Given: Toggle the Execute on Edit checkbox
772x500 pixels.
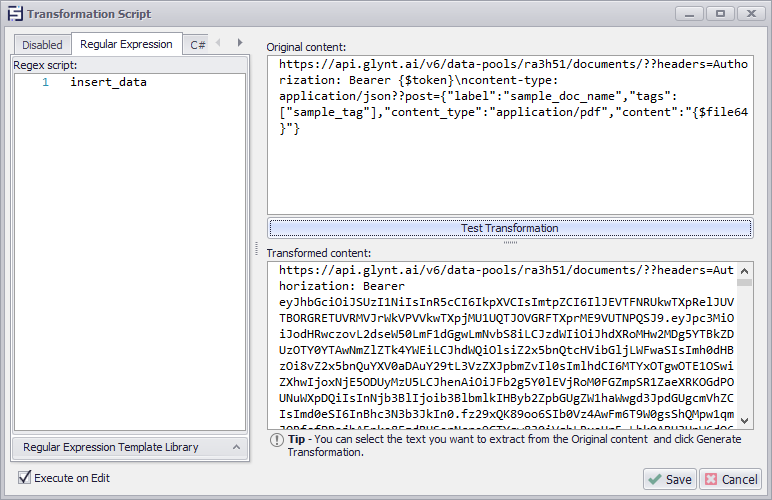Looking at the screenshot, I should coord(25,478).
